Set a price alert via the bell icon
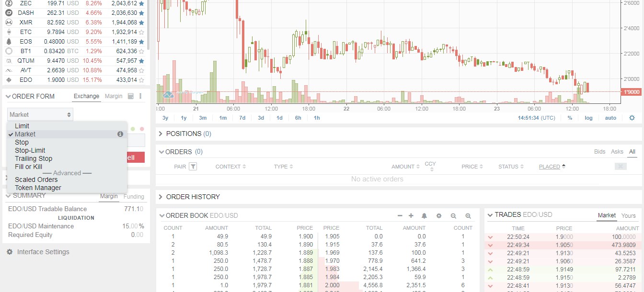 [x=424, y=216]
